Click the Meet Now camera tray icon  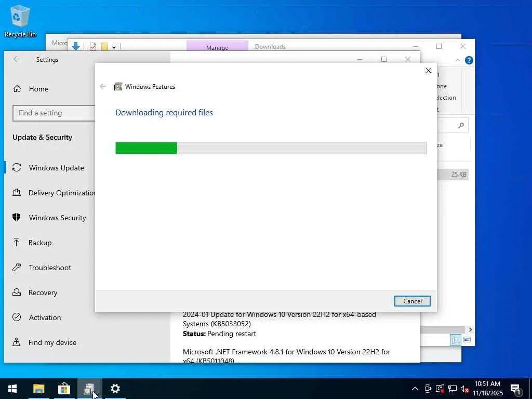pos(428,389)
